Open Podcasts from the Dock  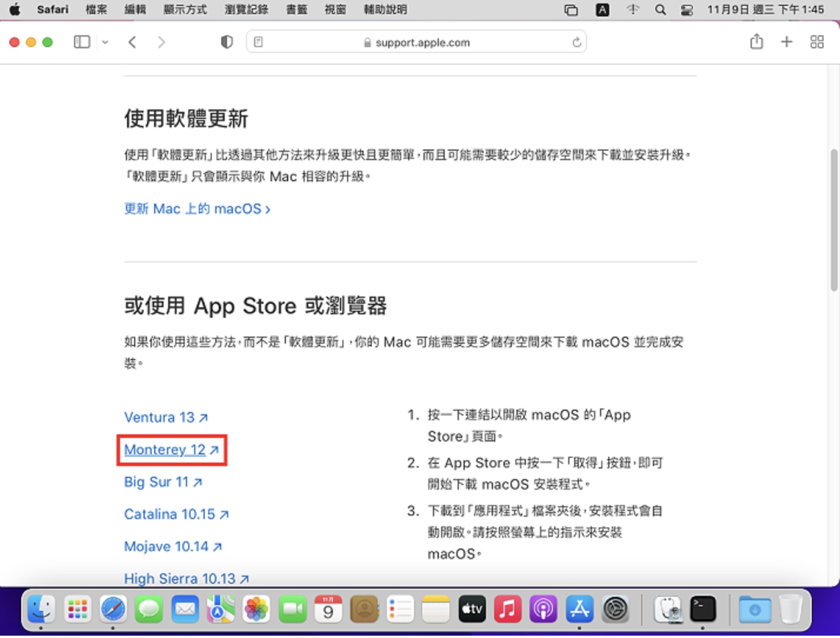tap(544, 609)
